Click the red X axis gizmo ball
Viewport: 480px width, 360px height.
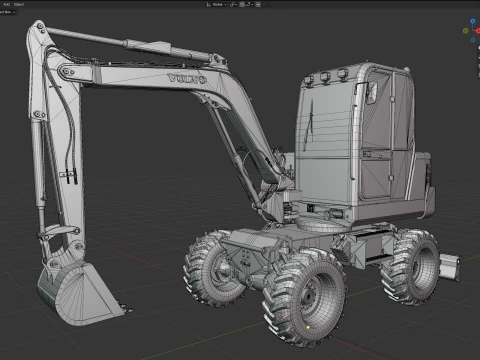478,31
